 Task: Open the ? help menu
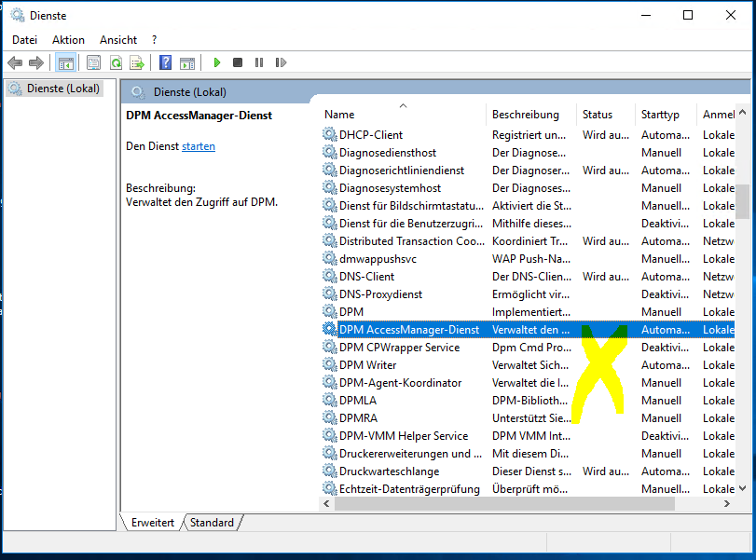155,40
